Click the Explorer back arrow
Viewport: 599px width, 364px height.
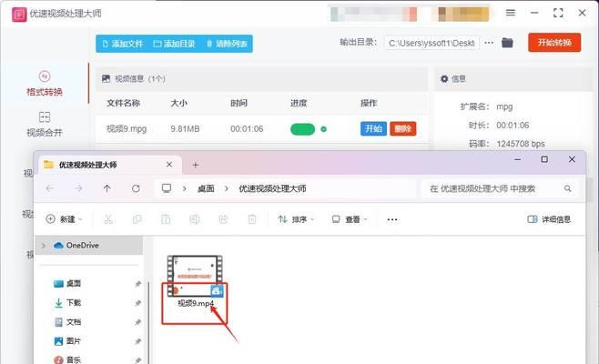tap(50, 188)
